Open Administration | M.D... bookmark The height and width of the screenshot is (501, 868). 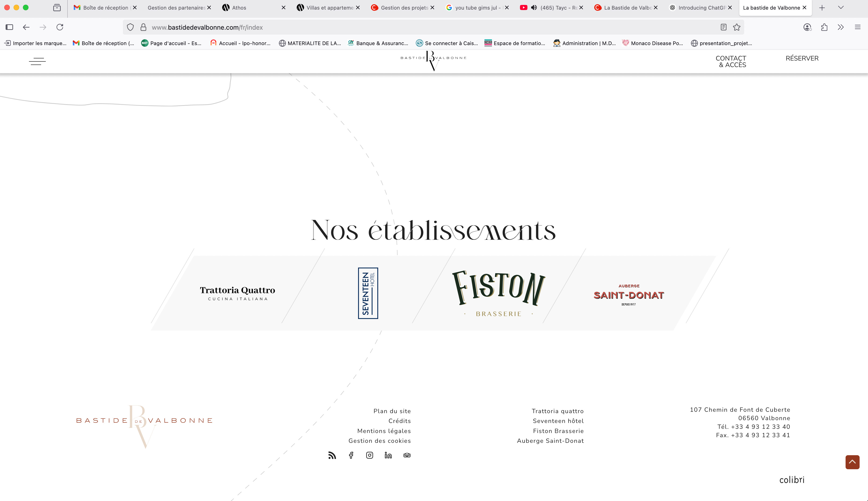584,43
